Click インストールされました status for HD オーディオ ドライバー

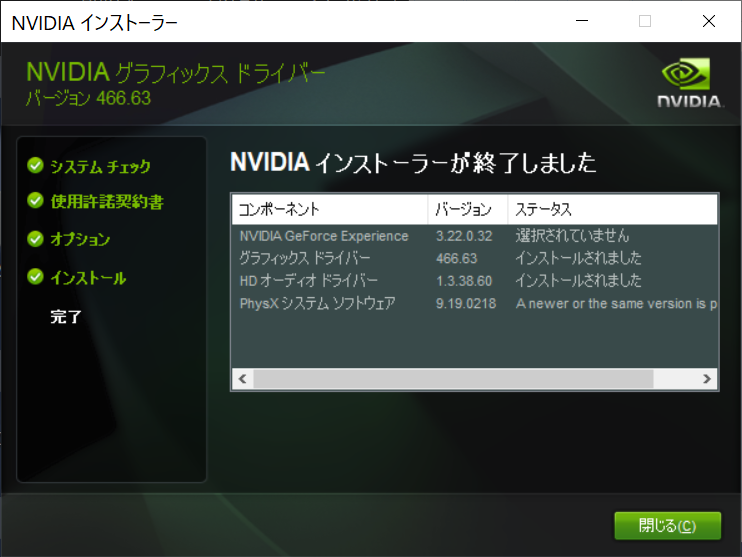(578, 281)
